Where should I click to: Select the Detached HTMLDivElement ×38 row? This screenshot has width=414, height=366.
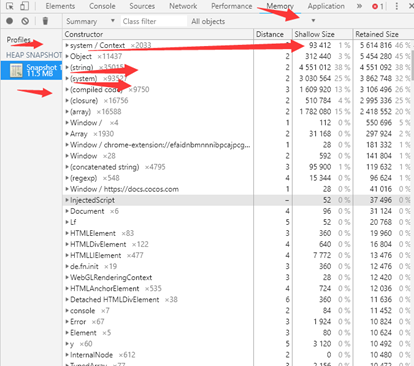pos(237,299)
